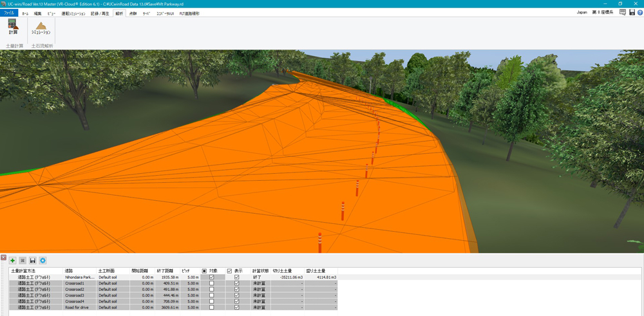Viewport: 644px width, 316px height.
Task: Click the 切り土量 column header
Action: click(x=282, y=271)
